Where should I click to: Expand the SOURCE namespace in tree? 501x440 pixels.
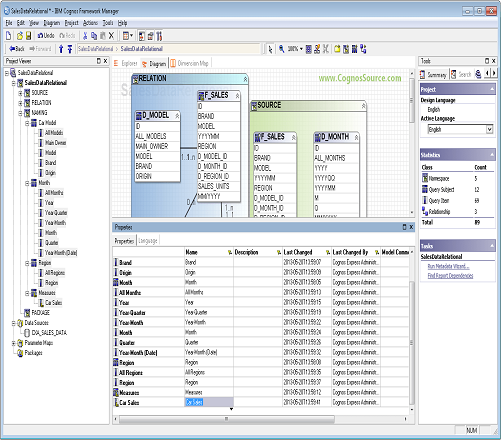coord(20,93)
